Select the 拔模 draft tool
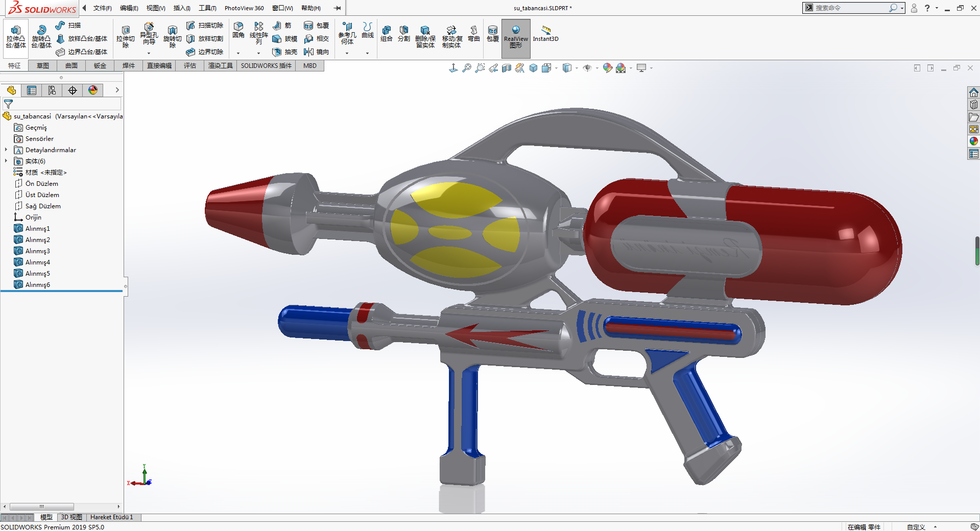Viewport: 980px width, 531px height. click(285, 39)
